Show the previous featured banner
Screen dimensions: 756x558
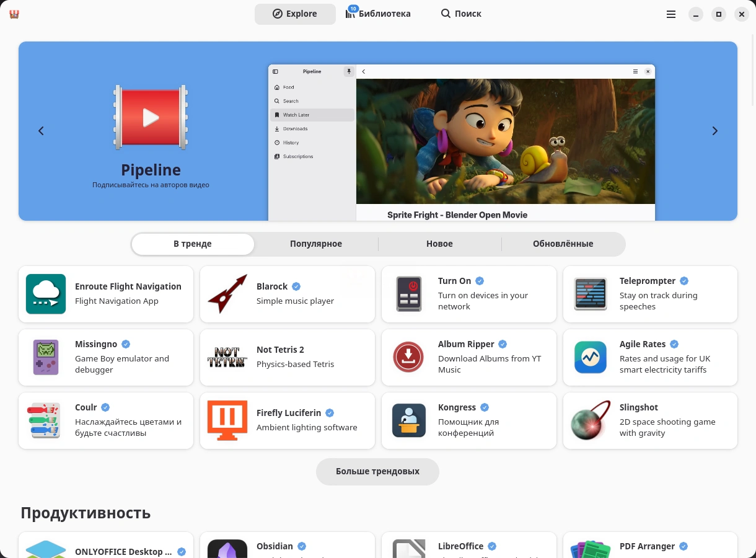(41, 131)
